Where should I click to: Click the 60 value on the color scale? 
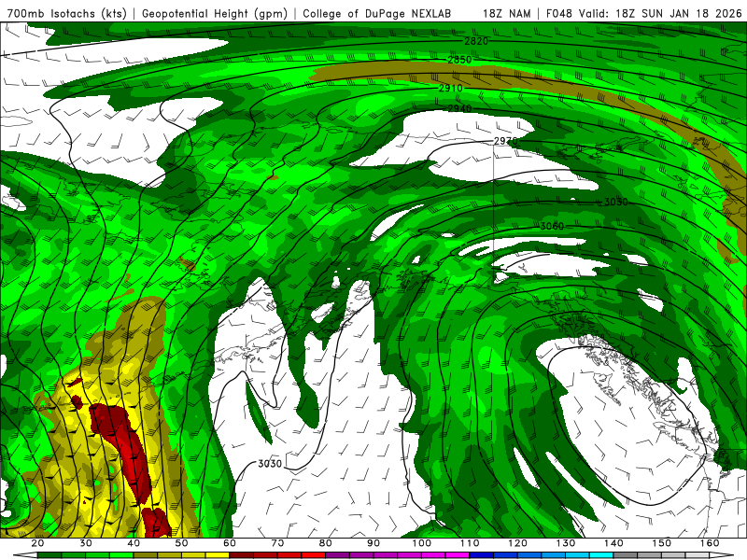coord(230,543)
